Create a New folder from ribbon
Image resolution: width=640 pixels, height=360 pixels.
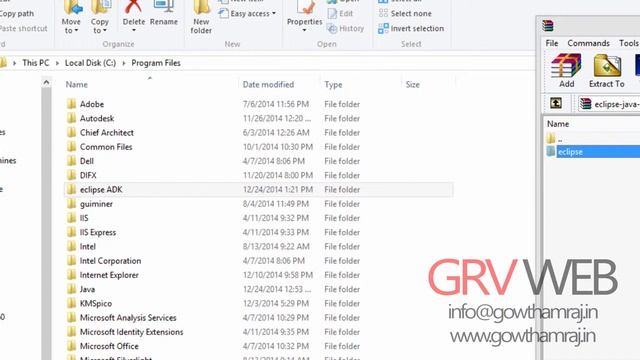click(x=201, y=17)
